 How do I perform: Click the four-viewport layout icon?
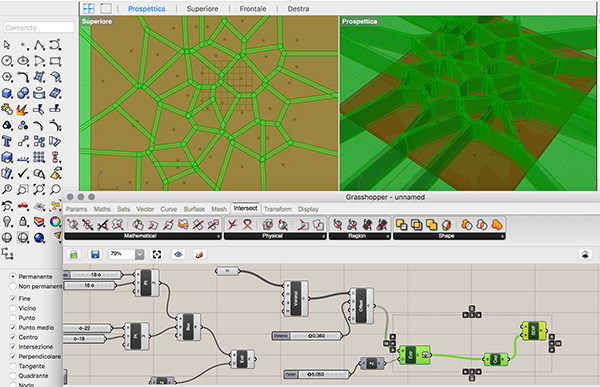(x=89, y=8)
